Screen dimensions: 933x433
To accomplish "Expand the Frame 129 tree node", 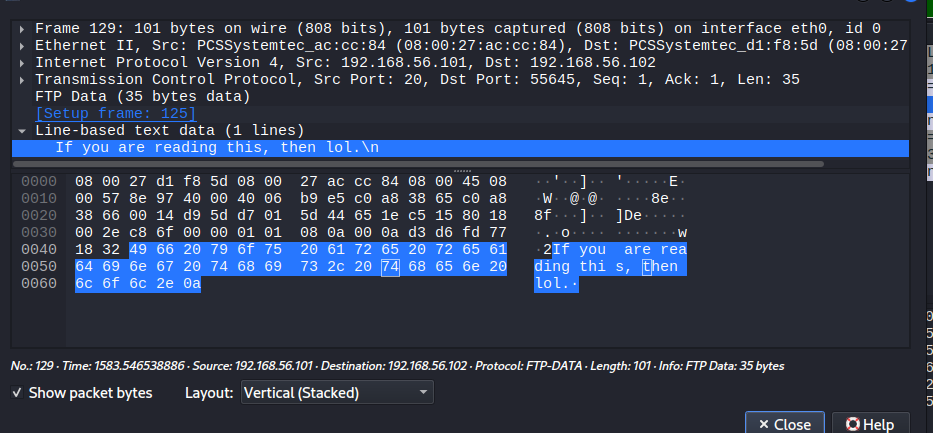I will click(23, 29).
